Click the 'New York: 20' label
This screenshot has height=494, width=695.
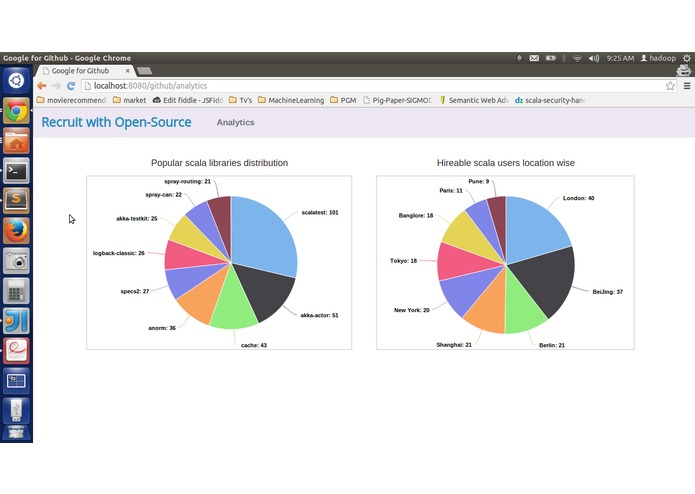412,310
